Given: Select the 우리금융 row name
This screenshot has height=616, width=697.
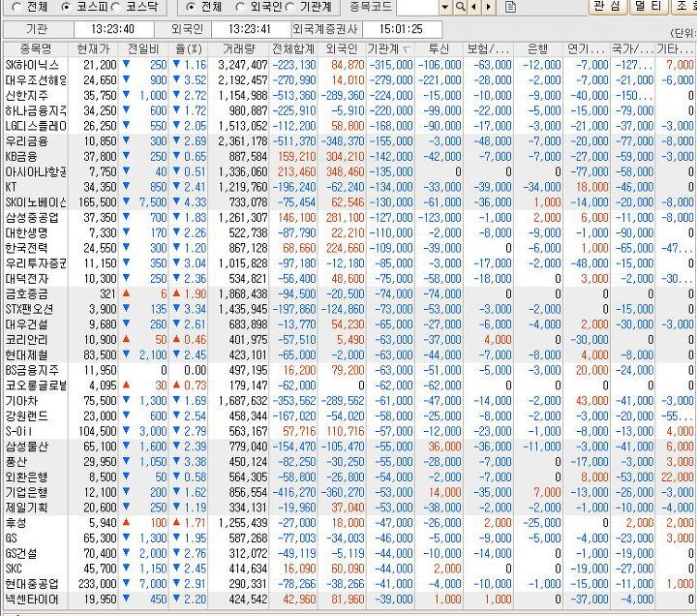Looking at the screenshot, I should [x=26, y=141].
